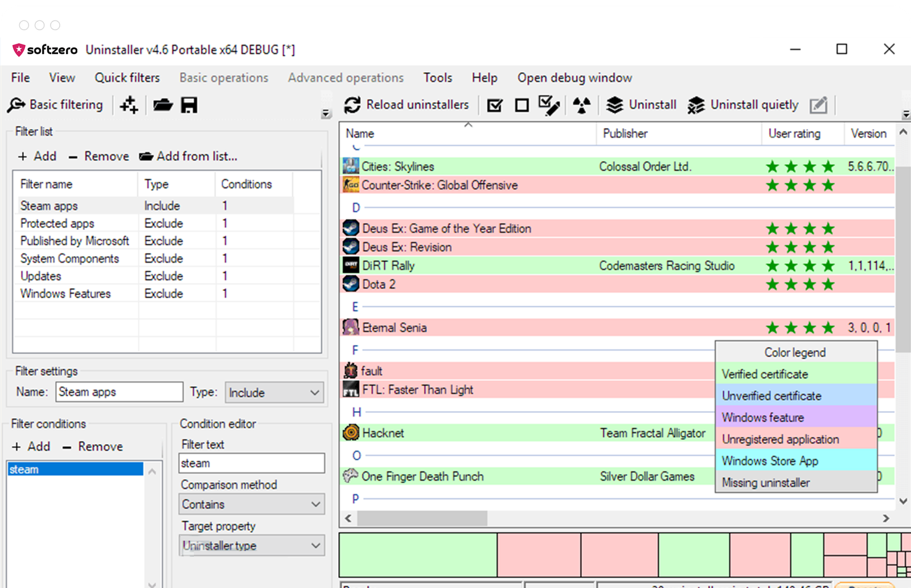Click Windows feature color in legend
Screen dimensions: 911x588
[x=796, y=417]
